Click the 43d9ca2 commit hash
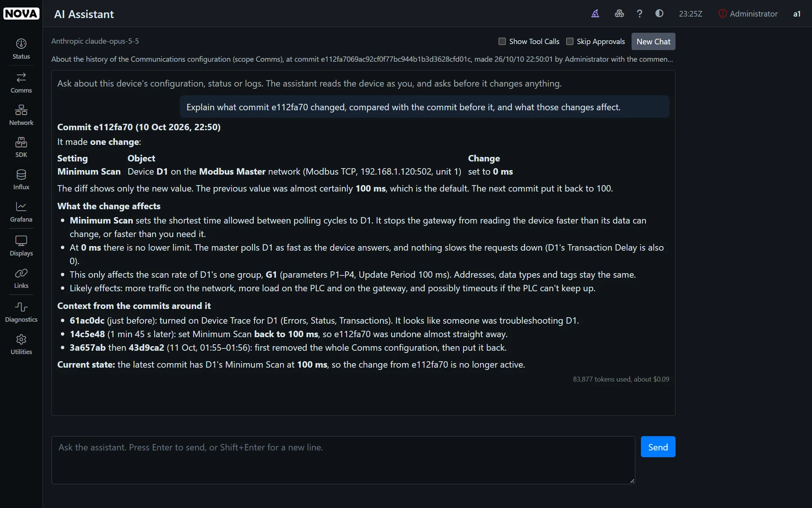This screenshot has width=812, height=508. pyautogui.click(x=146, y=348)
